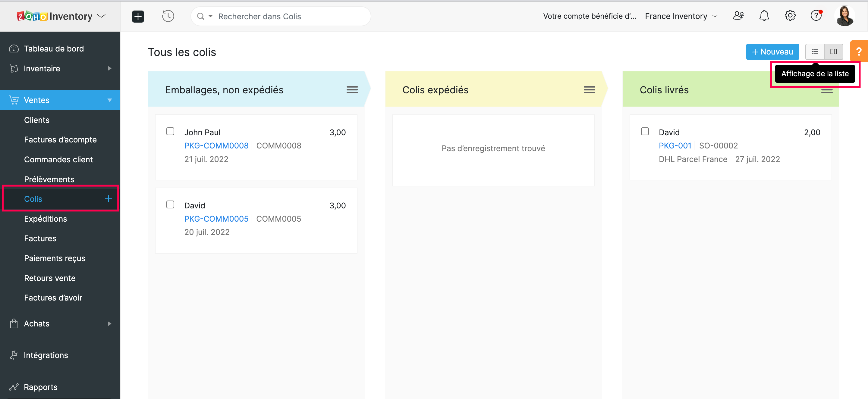Expand the Inventaire submenu arrow
This screenshot has height=399, width=868.
(x=109, y=68)
